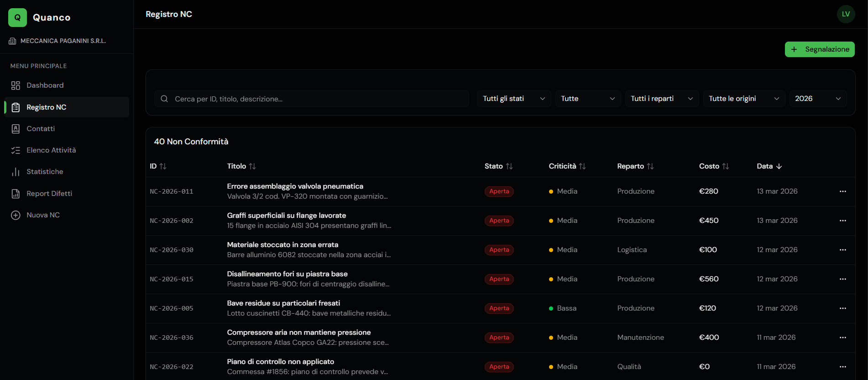Open Nuova NC menu item
The image size is (868, 380).
pos(67,215)
